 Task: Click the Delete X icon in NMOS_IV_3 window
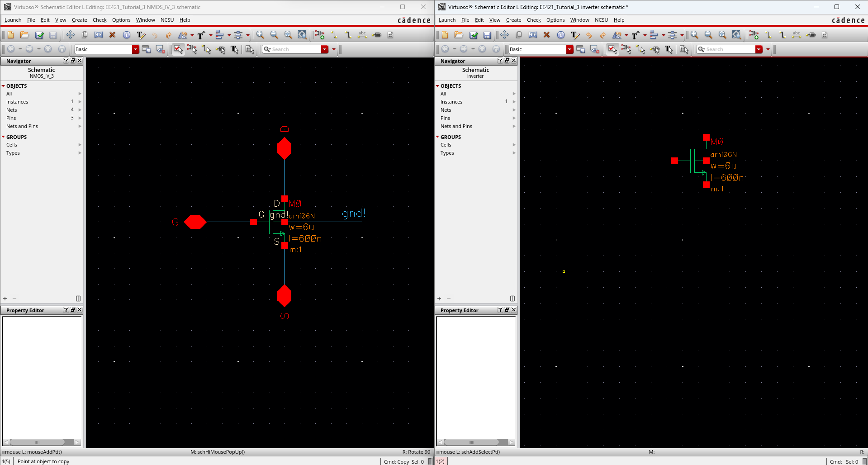coord(113,35)
